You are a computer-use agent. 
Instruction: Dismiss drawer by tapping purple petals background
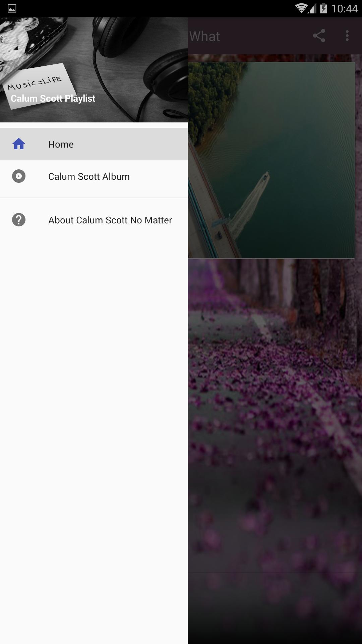click(275, 436)
